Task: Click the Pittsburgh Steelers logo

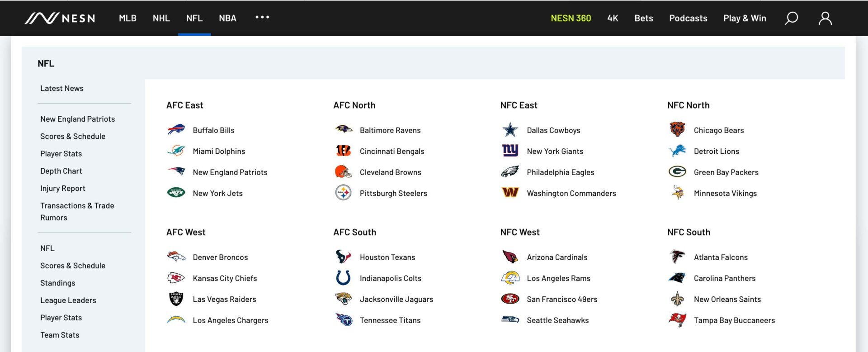Action: 343,193
